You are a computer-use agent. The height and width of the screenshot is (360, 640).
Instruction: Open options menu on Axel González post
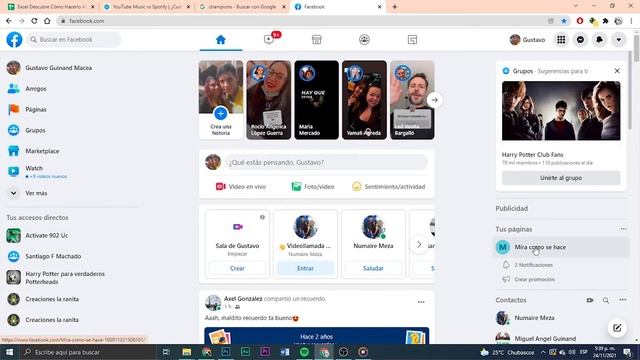[421, 302]
